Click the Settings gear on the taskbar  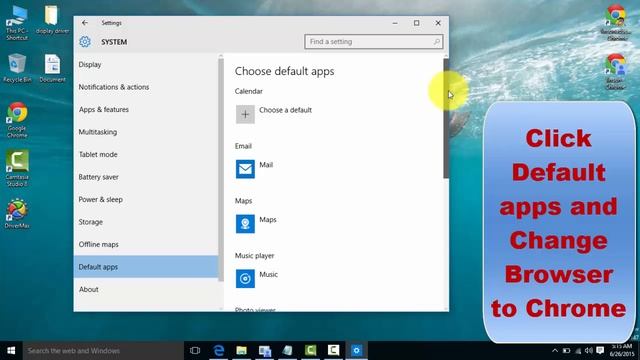[356, 351]
